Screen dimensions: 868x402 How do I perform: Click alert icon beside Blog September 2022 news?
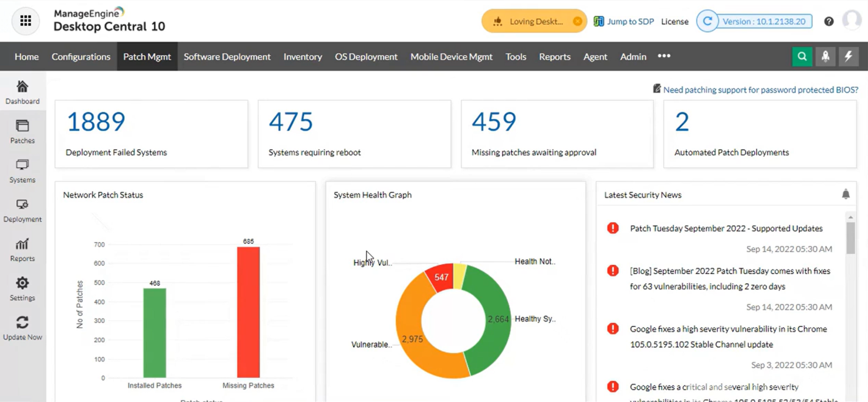[x=613, y=271]
